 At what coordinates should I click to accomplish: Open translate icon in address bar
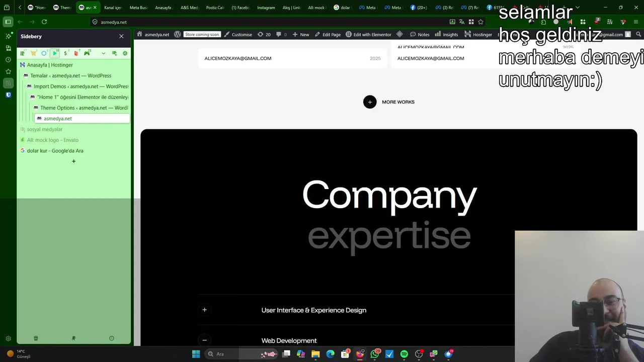click(x=461, y=22)
